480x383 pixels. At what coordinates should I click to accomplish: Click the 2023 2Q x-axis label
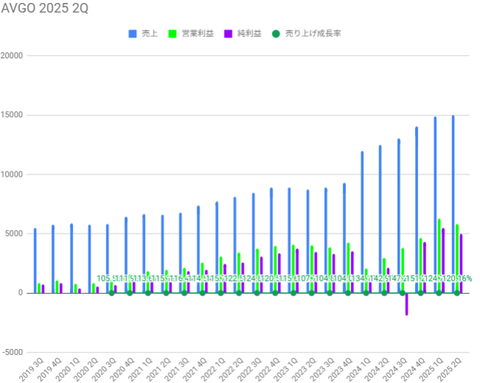304,369
